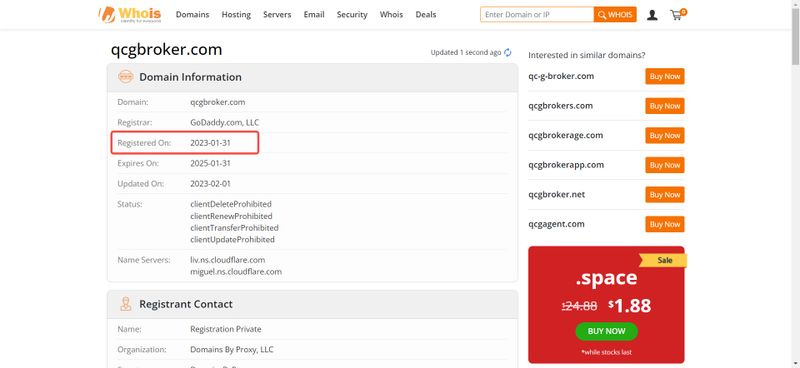This screenshot has height=368, width=800.
Task: Select registered date 2023-01-31
Action: tap(210, 143)
